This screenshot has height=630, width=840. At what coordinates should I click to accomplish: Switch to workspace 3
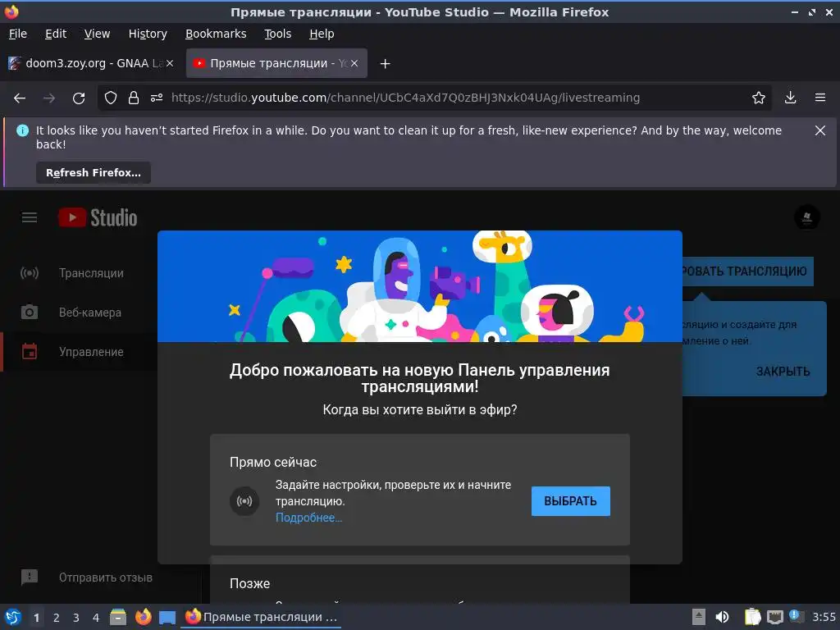[x=76, y=618]
